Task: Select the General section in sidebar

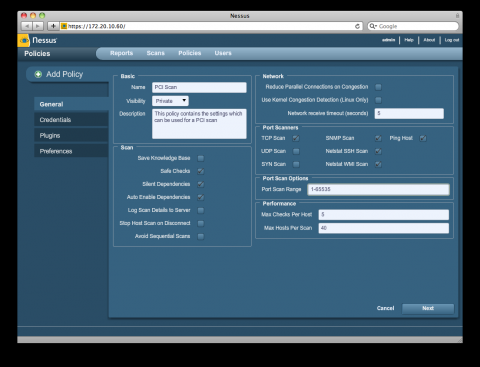Action: coord(71,104)
